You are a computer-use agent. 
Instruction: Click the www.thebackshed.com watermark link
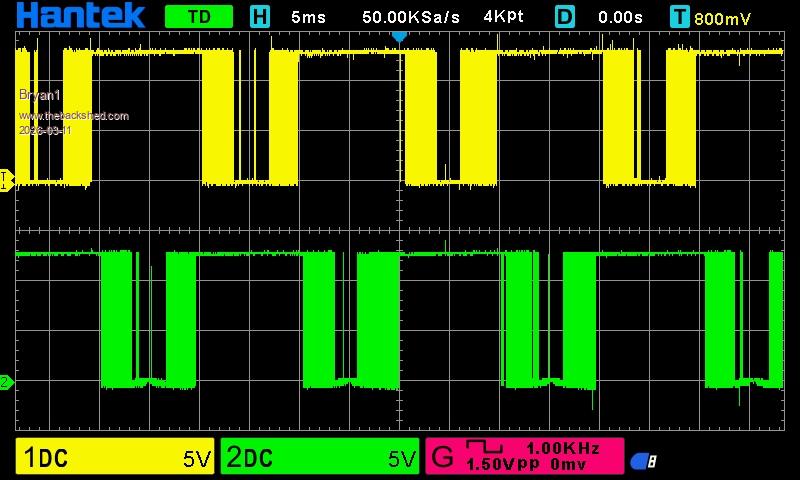[x=74, y=116]
